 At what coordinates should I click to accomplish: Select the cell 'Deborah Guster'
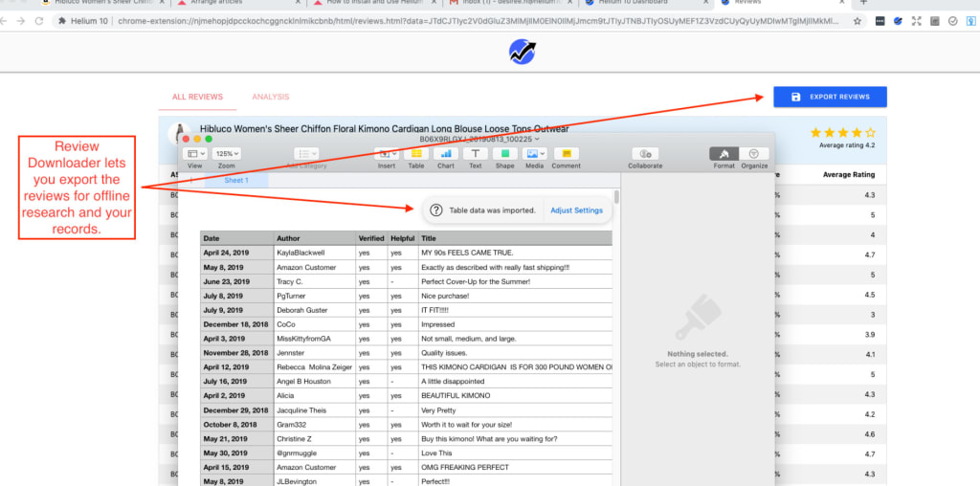[x=315, y=311]
